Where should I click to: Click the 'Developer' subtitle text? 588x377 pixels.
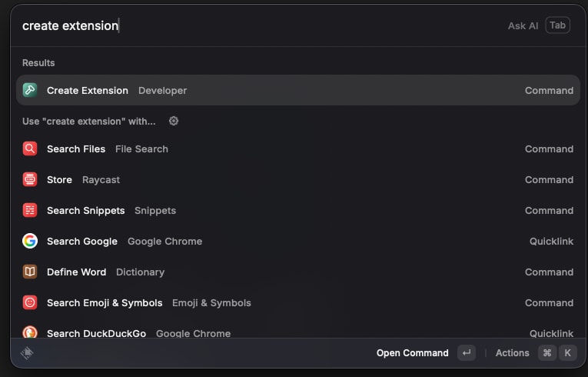pos(162,91)
